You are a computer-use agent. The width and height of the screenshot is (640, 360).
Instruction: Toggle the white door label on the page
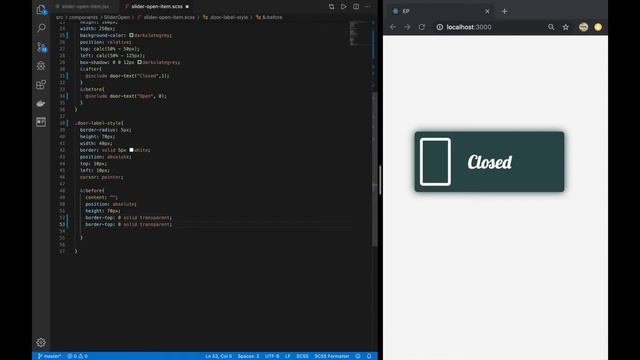[435, 162]
